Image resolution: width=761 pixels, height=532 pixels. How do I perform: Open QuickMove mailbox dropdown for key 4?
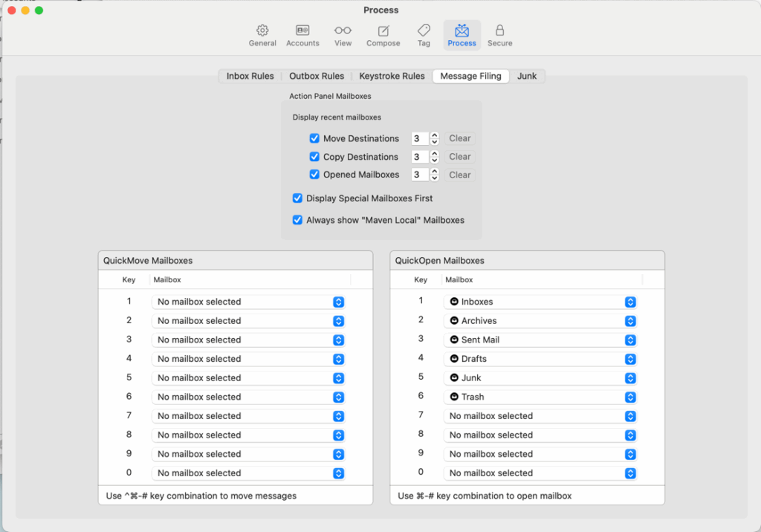[x=248, y=359]
